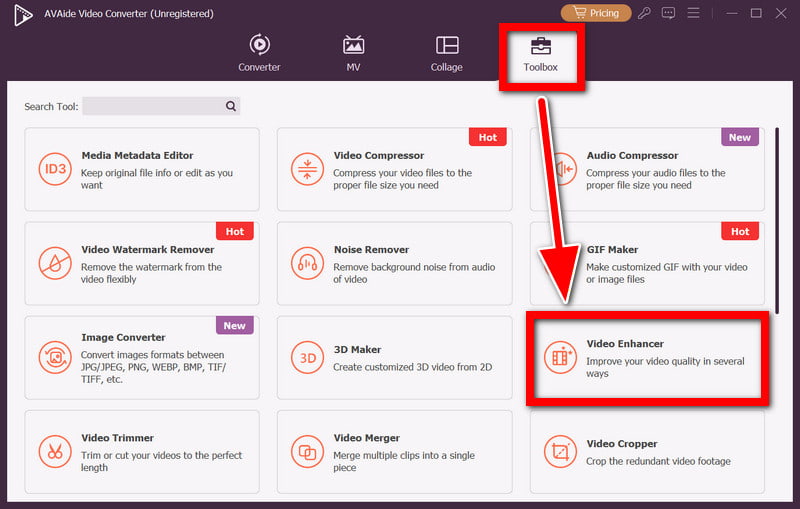Image resolution: width=800 pixels, height=509 pixels.
Task: Click the Video Cropper icon
Action: [x=560, y=451]
